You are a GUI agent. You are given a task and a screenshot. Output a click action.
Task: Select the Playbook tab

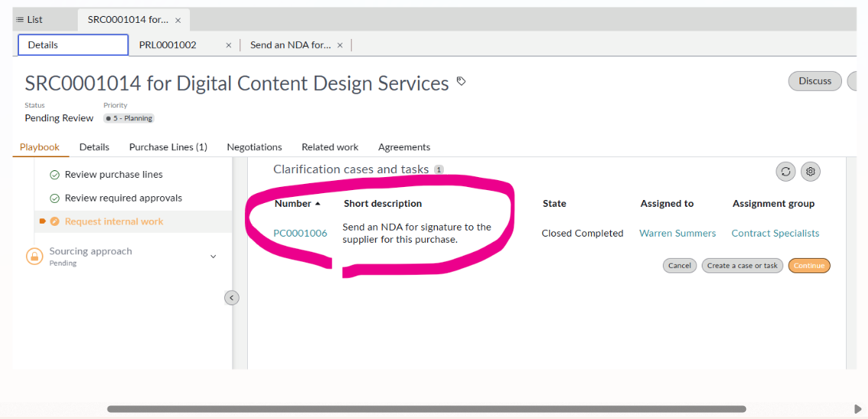click(40, 147)
